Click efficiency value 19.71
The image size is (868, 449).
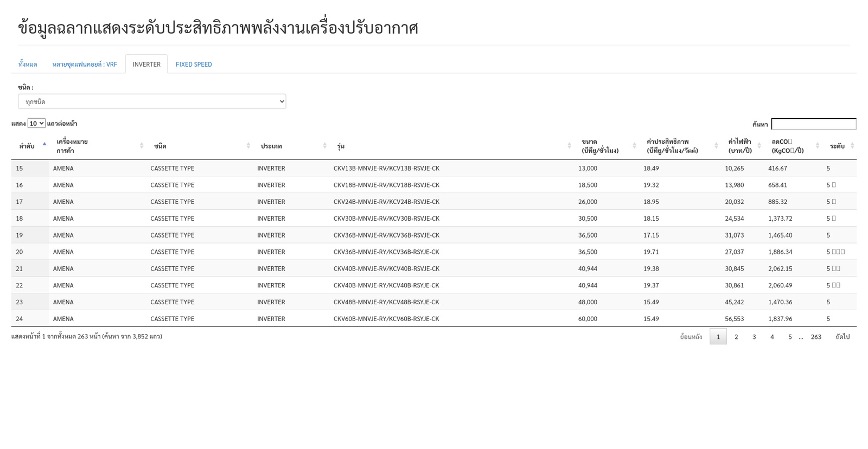(x=651, y=252)
